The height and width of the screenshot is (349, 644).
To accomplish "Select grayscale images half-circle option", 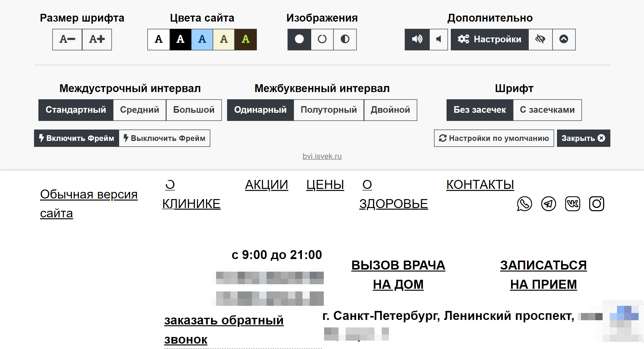I will 345,39.
